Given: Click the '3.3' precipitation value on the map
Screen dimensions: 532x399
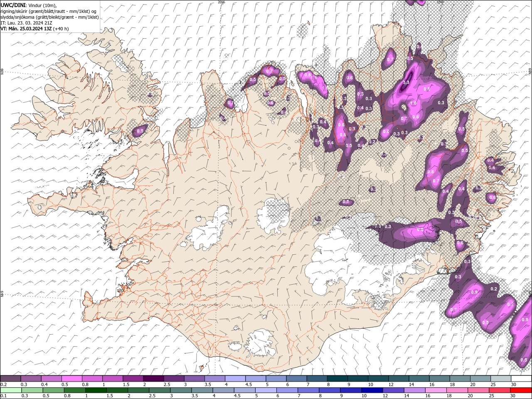Looking at the screenshot, I should pos(406,83).
